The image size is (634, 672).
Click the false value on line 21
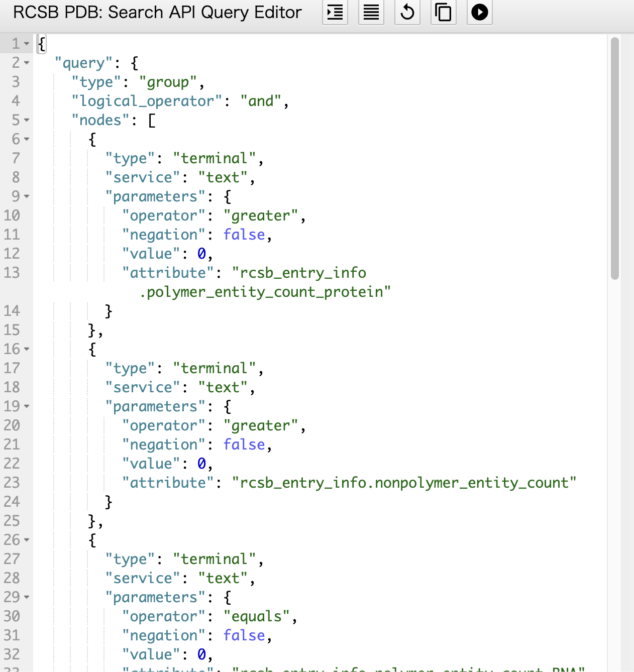[244, 444]
